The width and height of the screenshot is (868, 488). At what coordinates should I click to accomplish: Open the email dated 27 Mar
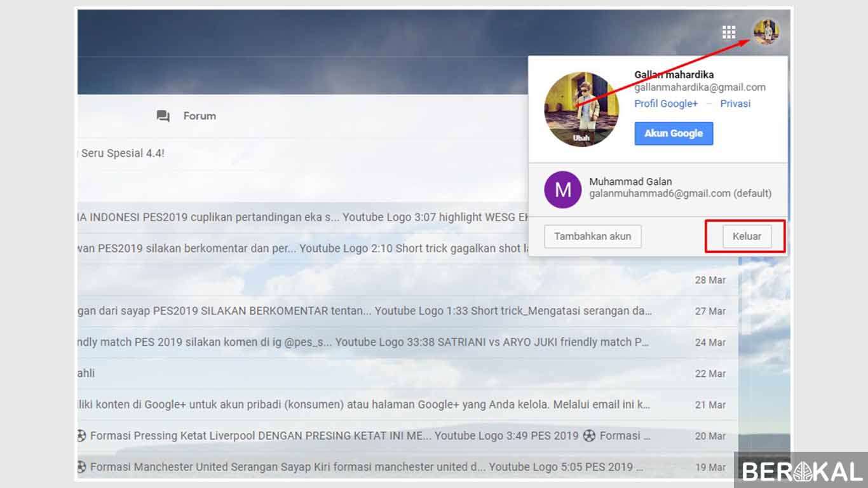pyautogui.click(x=407, y=311)
